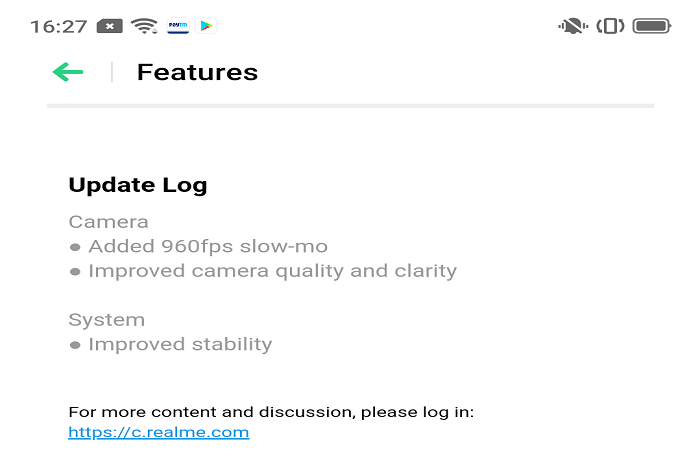This screenshot has width=700, height=465.
Task: Tap the divider line beside back arrow
Action: coord(112,72)
